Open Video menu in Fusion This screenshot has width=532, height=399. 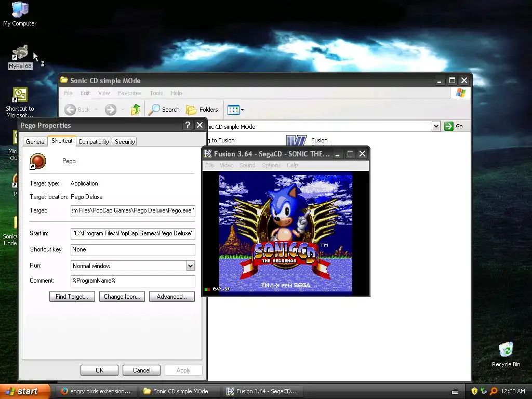(227, 165)
